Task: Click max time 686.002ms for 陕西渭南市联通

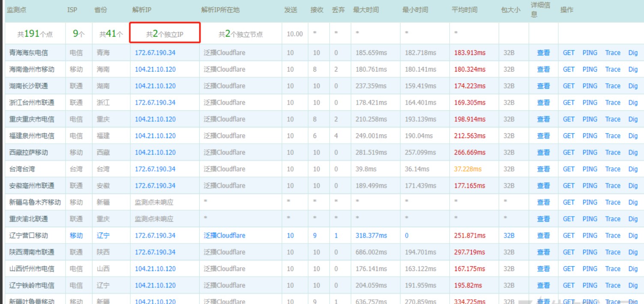Action: tap(371, 252)
